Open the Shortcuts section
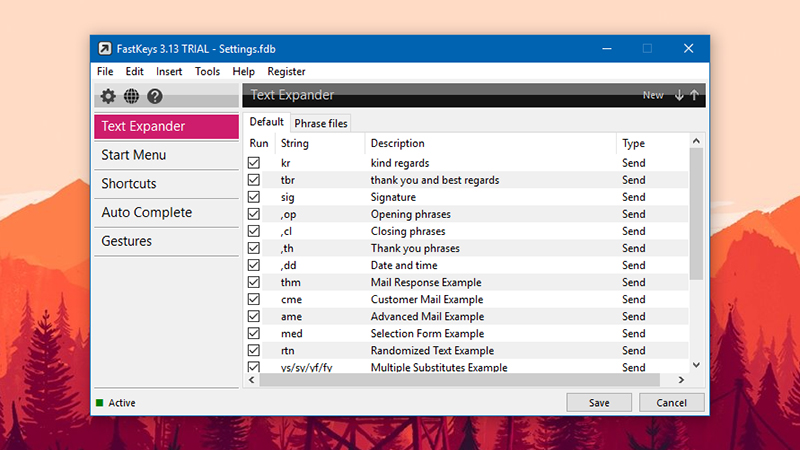 tap(166, 184)
